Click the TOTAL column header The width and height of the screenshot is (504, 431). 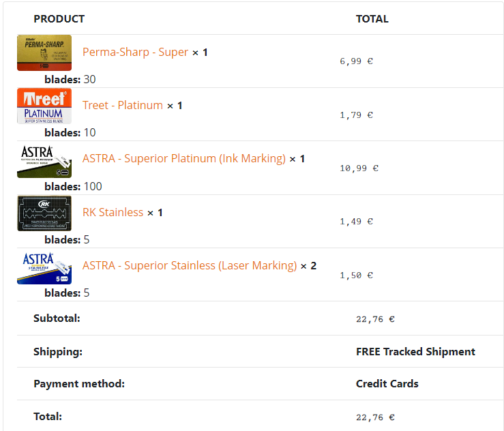[372, 19]
